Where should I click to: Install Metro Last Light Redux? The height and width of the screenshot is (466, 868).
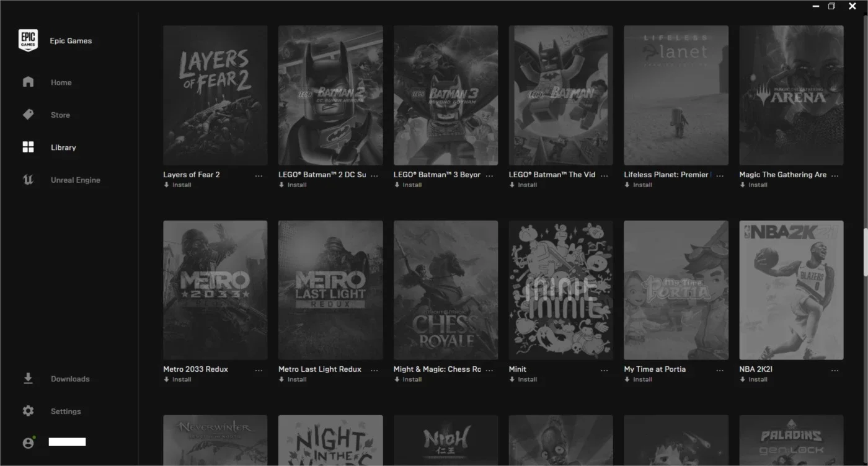coord(293,379)
